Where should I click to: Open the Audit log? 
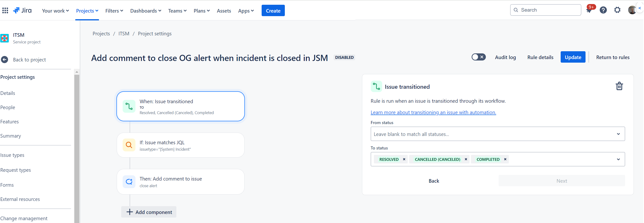505,57
